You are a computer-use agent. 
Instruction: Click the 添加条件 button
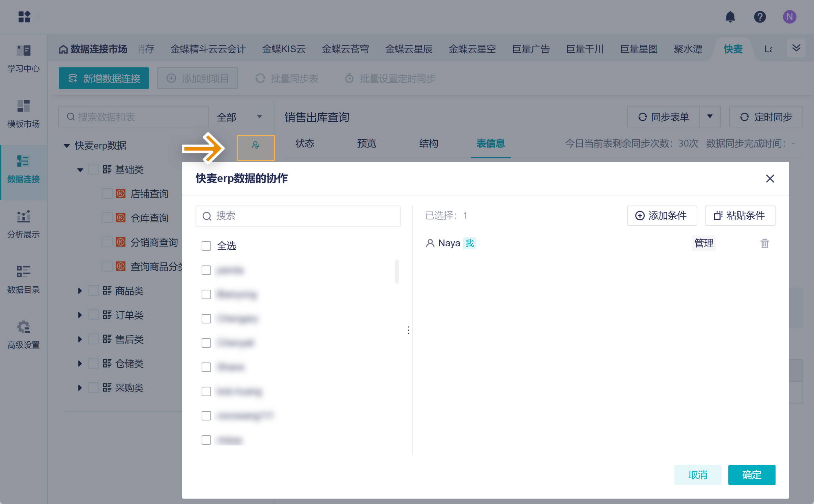coord(662,216)
